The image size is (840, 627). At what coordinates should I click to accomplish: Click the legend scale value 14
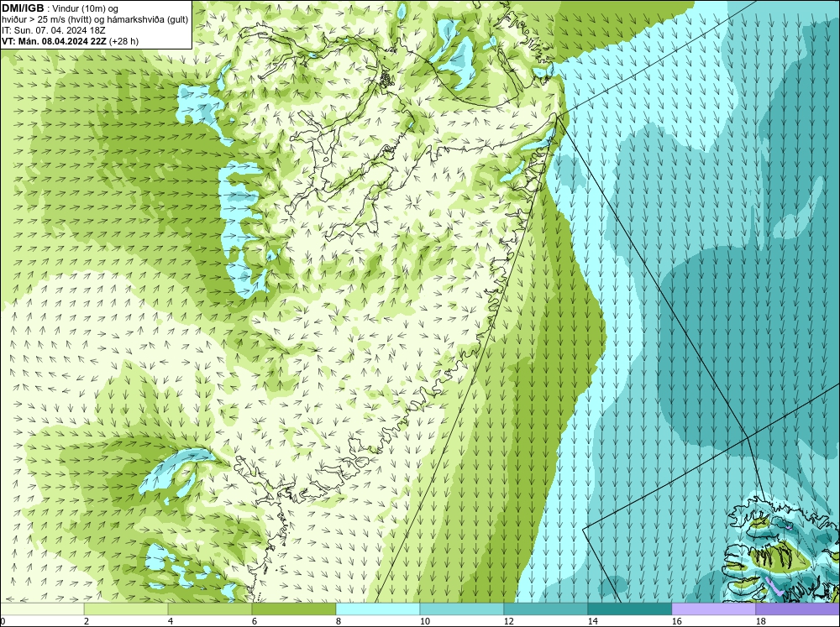pyautogui.click(x=592, y=621)
